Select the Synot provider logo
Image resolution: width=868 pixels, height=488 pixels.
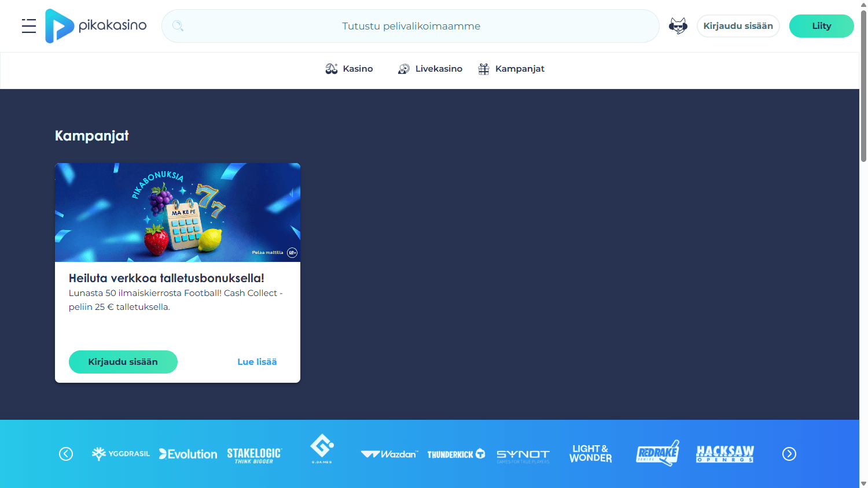(523, 456)
